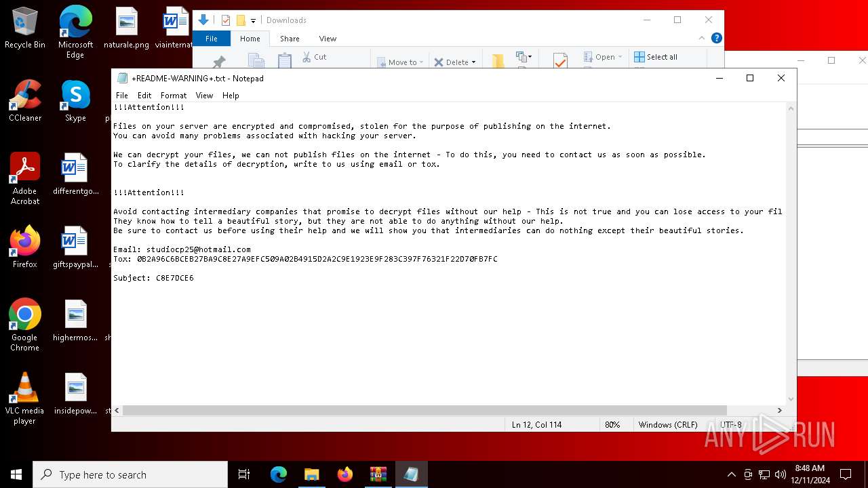868x488 pixels.
Task: Open CCleaner desktop shortcut
Action: (x=25, y=101)
